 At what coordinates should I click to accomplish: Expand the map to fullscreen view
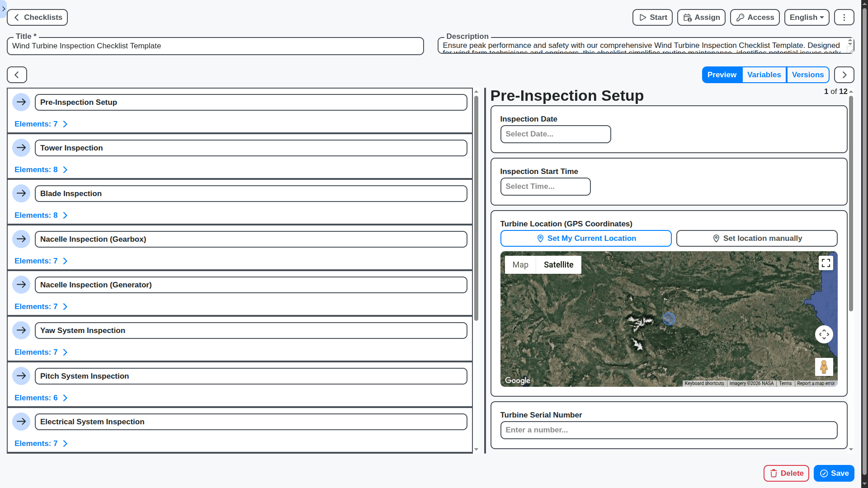[x=826, y=263]
